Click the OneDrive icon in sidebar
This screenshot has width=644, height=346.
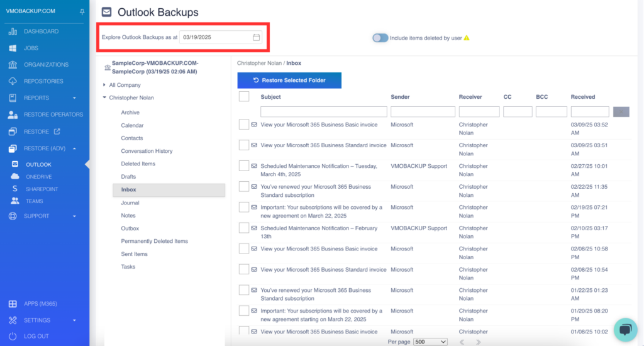[x=15, y=177]
